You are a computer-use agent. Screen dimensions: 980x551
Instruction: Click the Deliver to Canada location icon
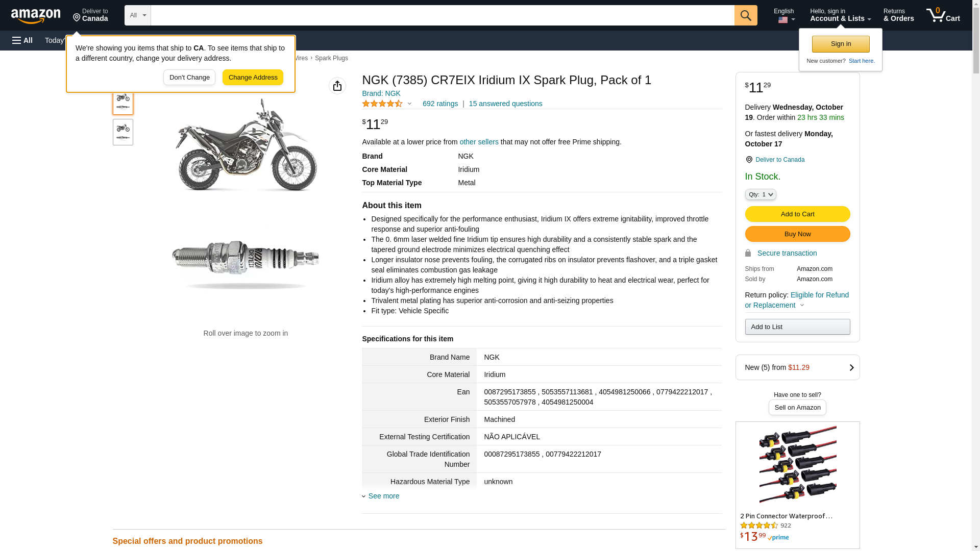tap(77, 18)
